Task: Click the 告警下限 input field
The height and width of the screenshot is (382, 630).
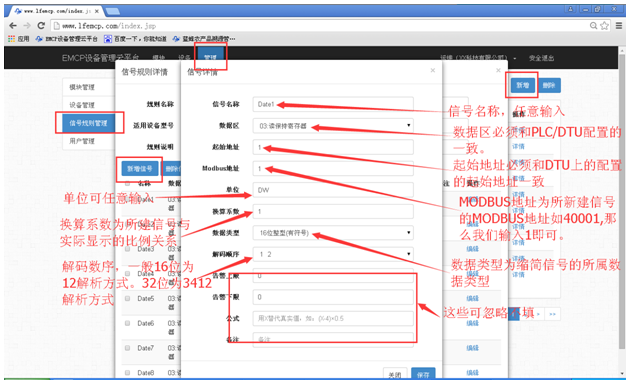Action: [333, 297]
